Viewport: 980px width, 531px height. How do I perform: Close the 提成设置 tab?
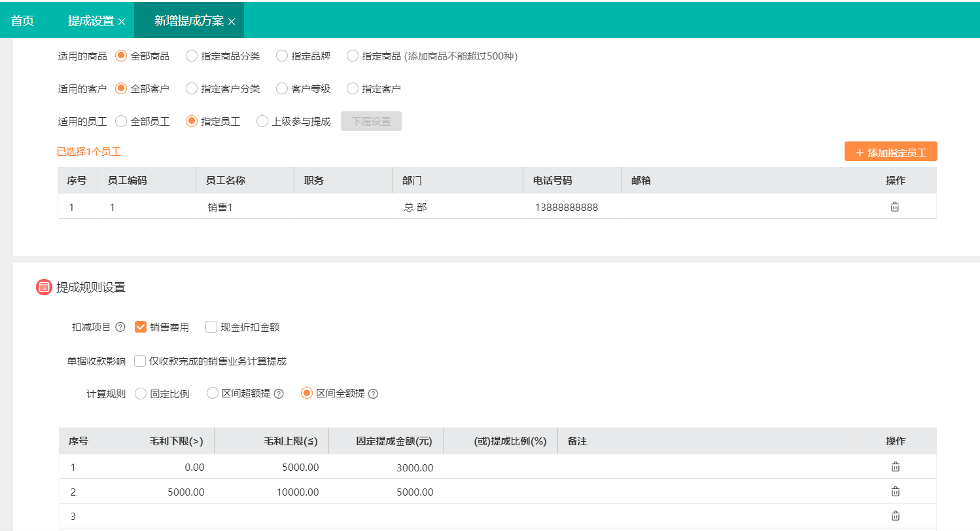tap(122, 22)
